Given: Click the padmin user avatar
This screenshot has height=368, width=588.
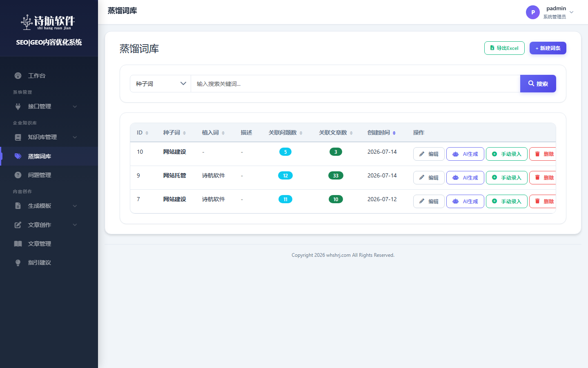Looking at the screenshot, I should (533, 12).
